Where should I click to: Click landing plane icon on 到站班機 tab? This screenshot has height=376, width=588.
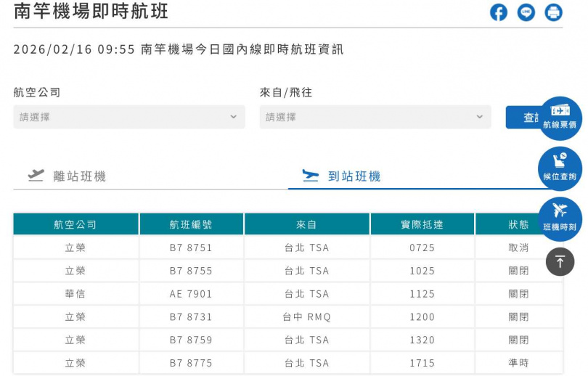pyautogui.click(x=311, y=175)
